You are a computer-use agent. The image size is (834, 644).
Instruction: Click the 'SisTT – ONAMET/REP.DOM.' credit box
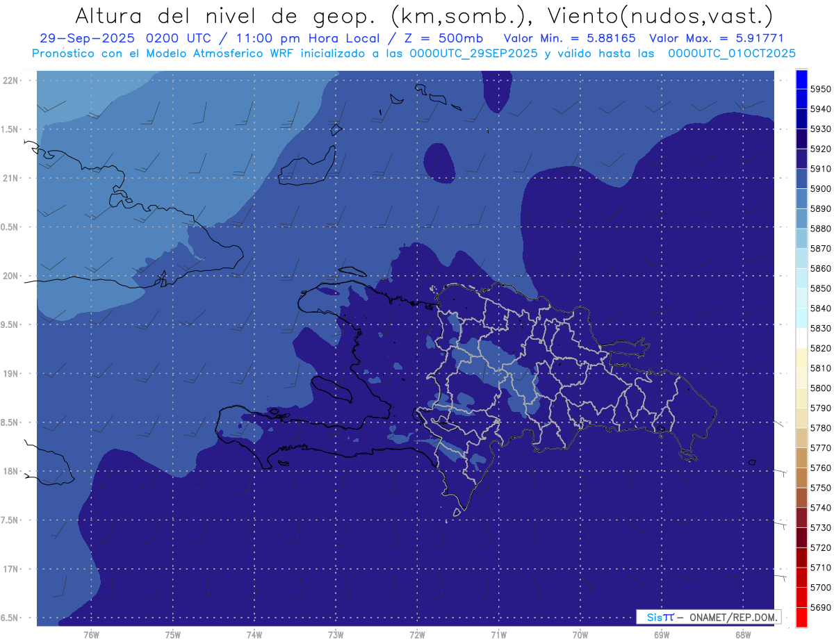pyautogui.click(x=708, y=617)
